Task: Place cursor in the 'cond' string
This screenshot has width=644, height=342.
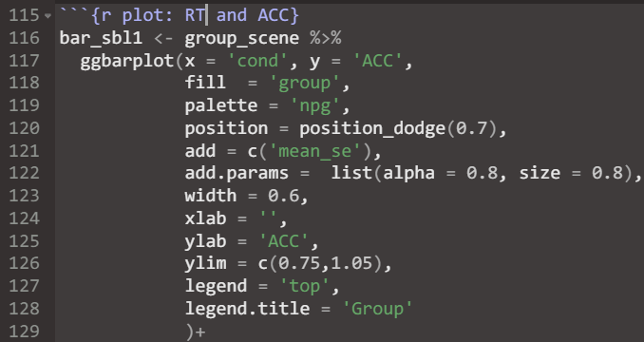Action: 258,61
